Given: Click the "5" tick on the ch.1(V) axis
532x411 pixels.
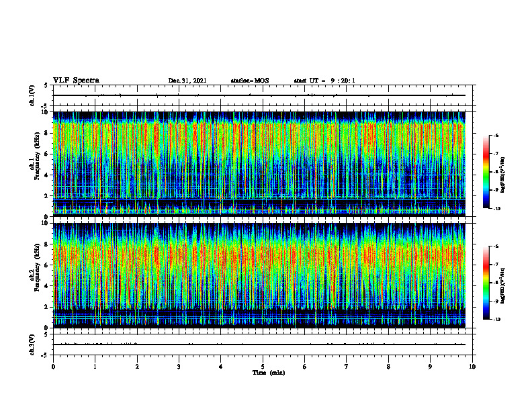Looking at the screenshot, I should pyautogui.click(x=46, y=86).
